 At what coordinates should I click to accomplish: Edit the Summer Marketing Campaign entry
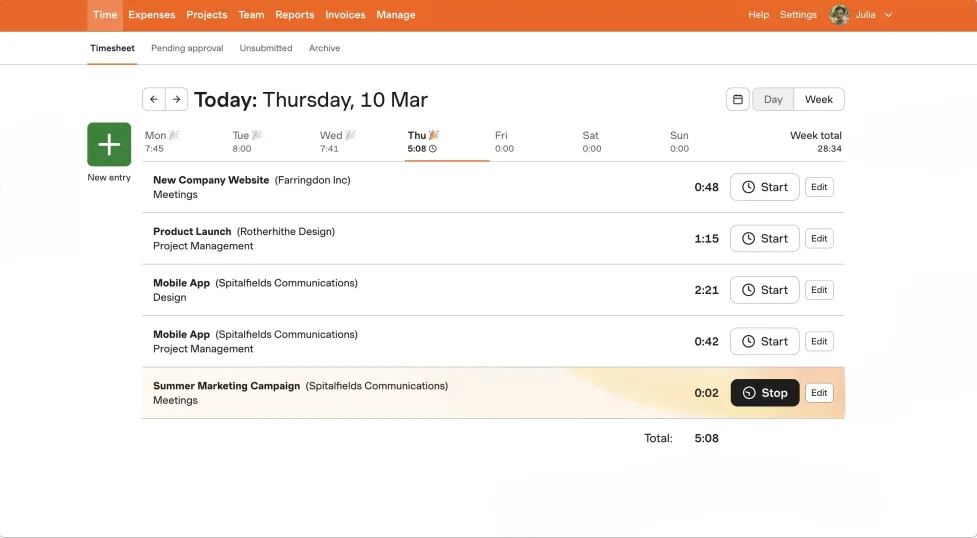pyautogui.click(x=819, y=393)
